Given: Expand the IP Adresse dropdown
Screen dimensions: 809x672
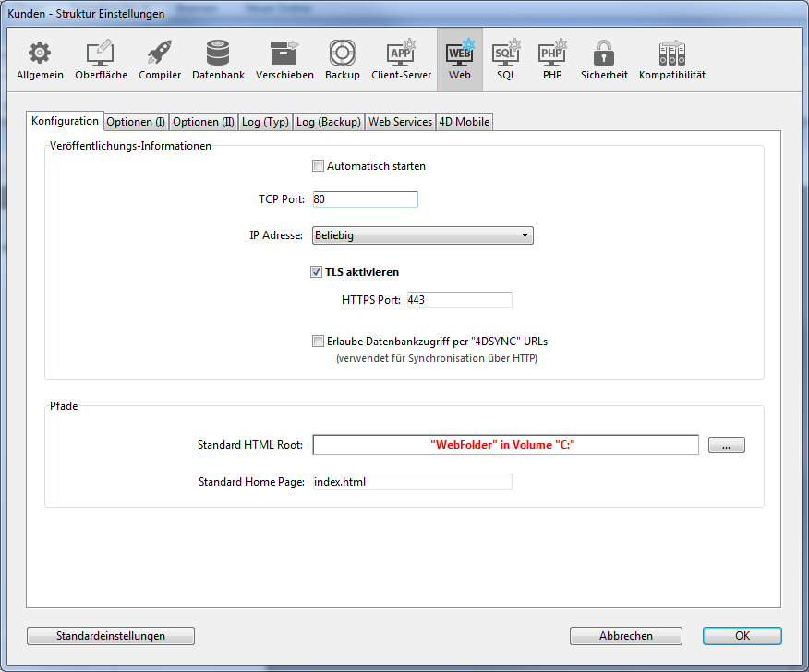Looking at the screenshot, I should 423,235.
